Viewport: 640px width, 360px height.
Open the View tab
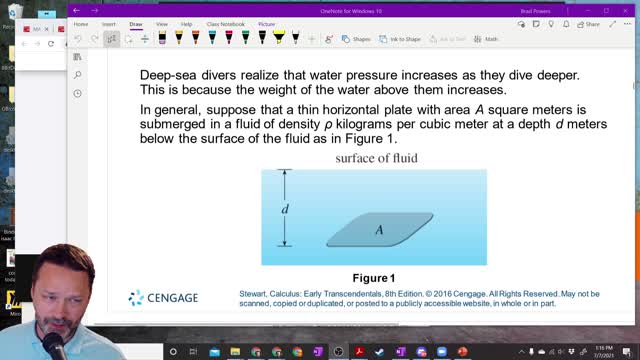coord(162,24)
